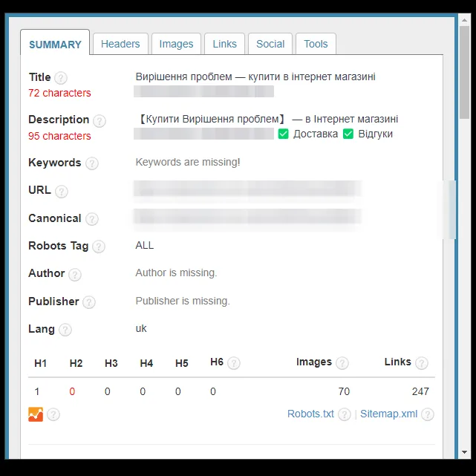Viewport: 476px width, 476px height.
Task: Open the Sitemap.xml link
Action: pos(389,414)
